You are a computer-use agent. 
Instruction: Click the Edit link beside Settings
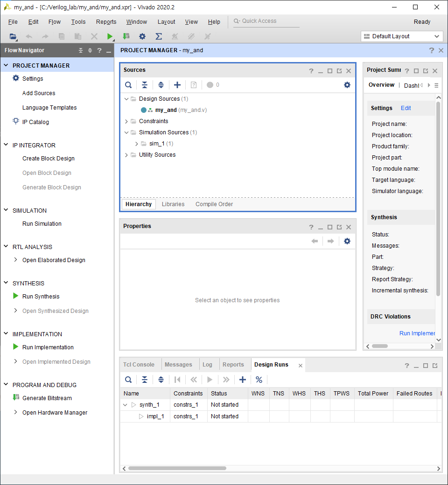(x=406, y=108)
